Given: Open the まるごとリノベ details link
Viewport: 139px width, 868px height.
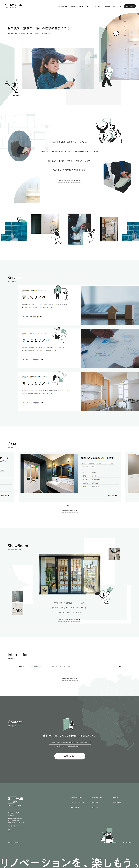Looking at the screenshot, I should click(x=33, y=360).
